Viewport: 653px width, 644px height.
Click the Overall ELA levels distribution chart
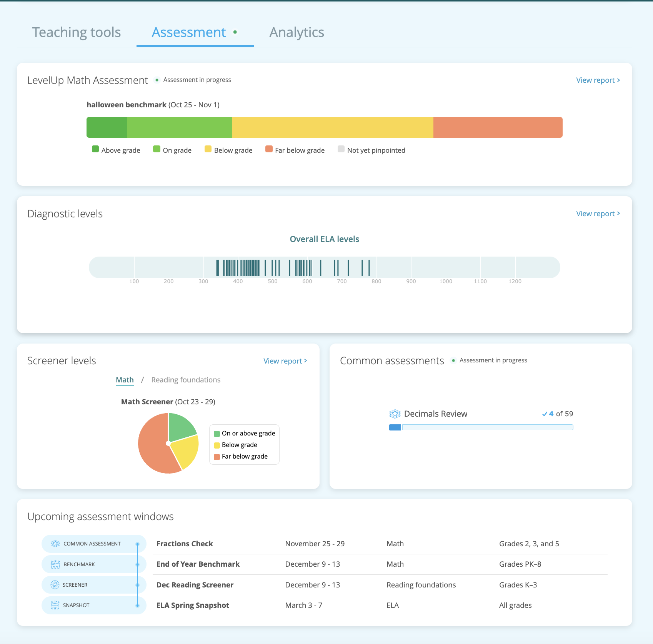[x=324, y=267]
